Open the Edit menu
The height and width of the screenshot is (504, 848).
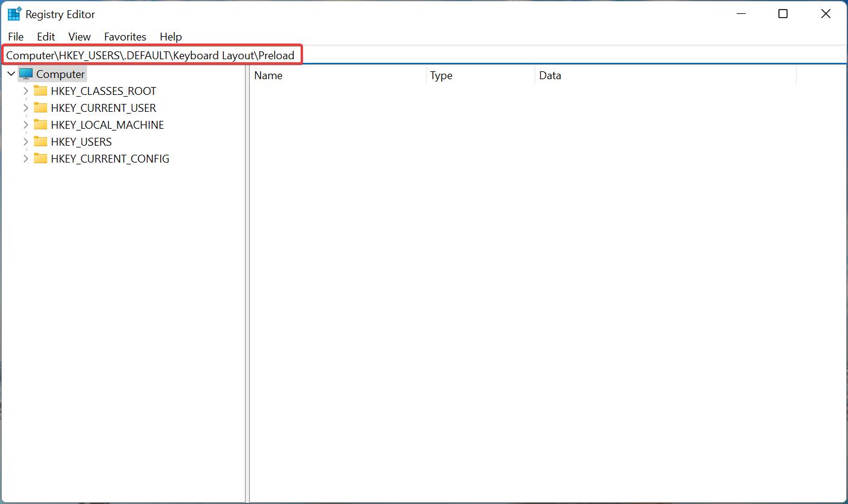[x=46, y=37]
